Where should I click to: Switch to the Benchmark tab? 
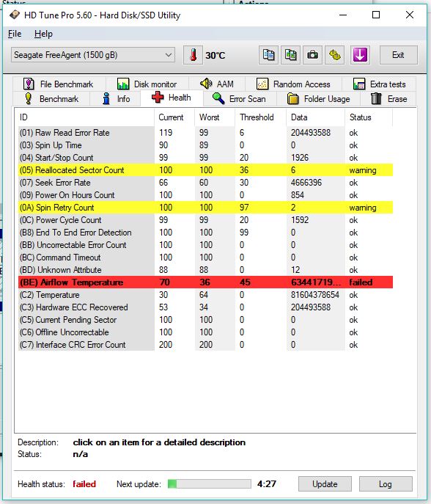[x=52, y=99]
